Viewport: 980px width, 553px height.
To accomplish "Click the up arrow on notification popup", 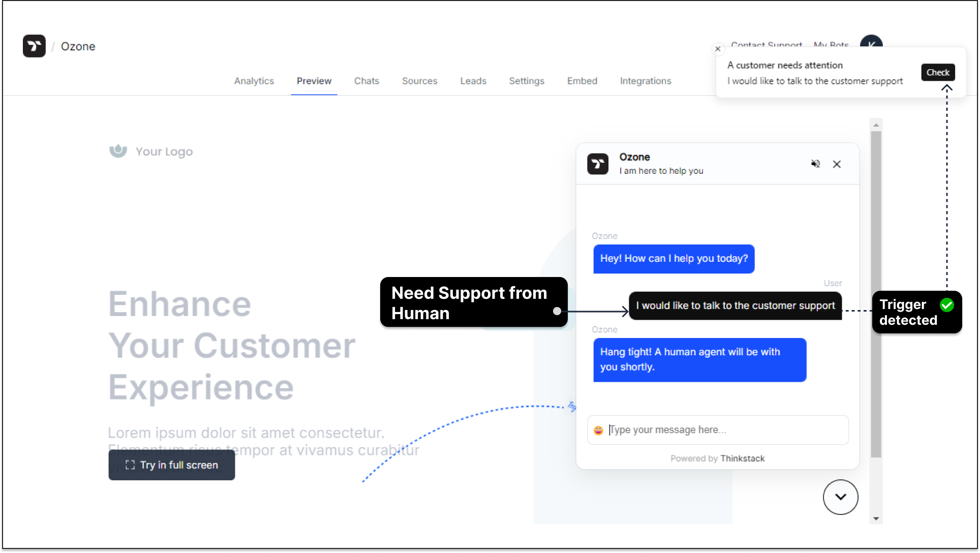I will pyautogui.click(x=945, y=87).
